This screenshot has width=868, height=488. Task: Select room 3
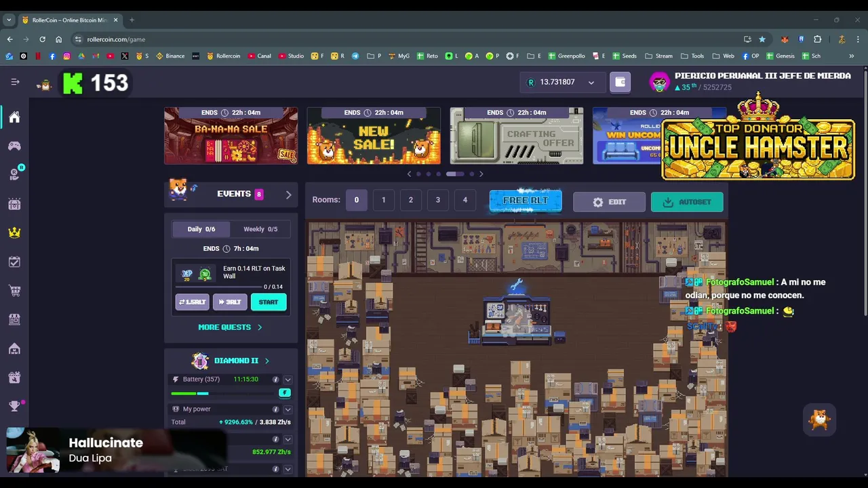click(x=437, y=200)
